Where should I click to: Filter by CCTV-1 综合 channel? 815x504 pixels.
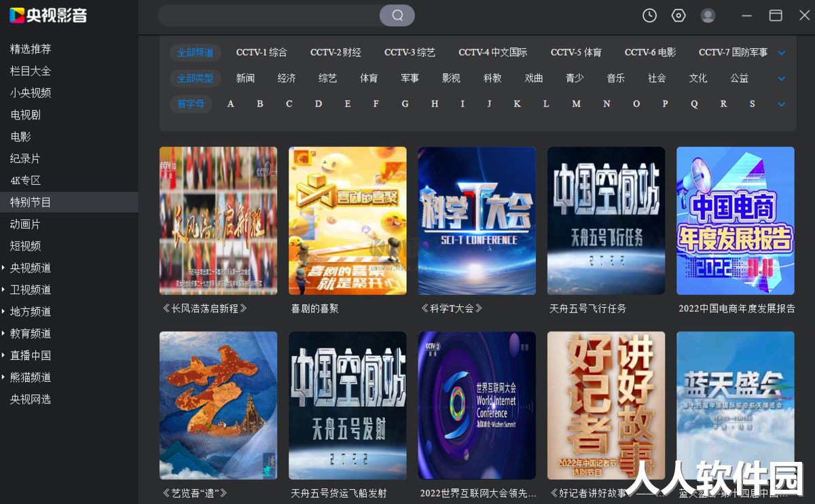tap(261, 52)
